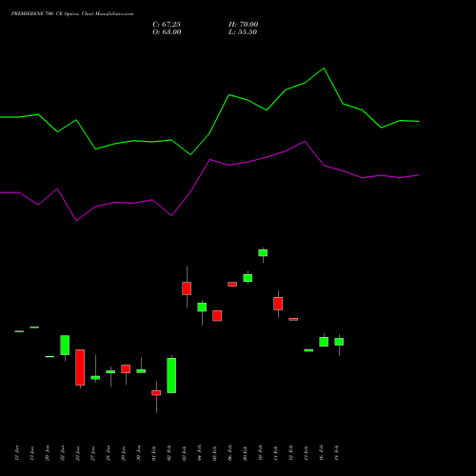476x476 pixels.
Task: Click the red candle for 11 Feb
Action: tap(278, 304)
